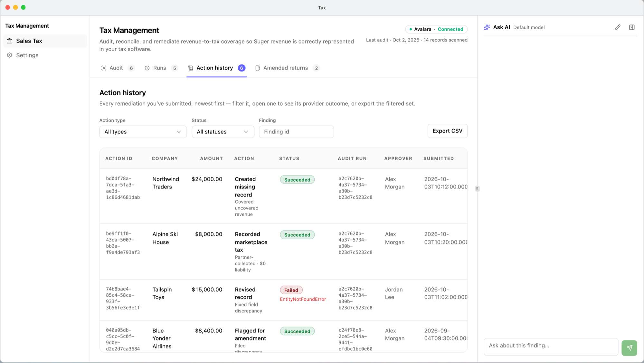Screen dimensions: 644x363
Task: Click the Failed status badge
Action: [x=291, y=290]
